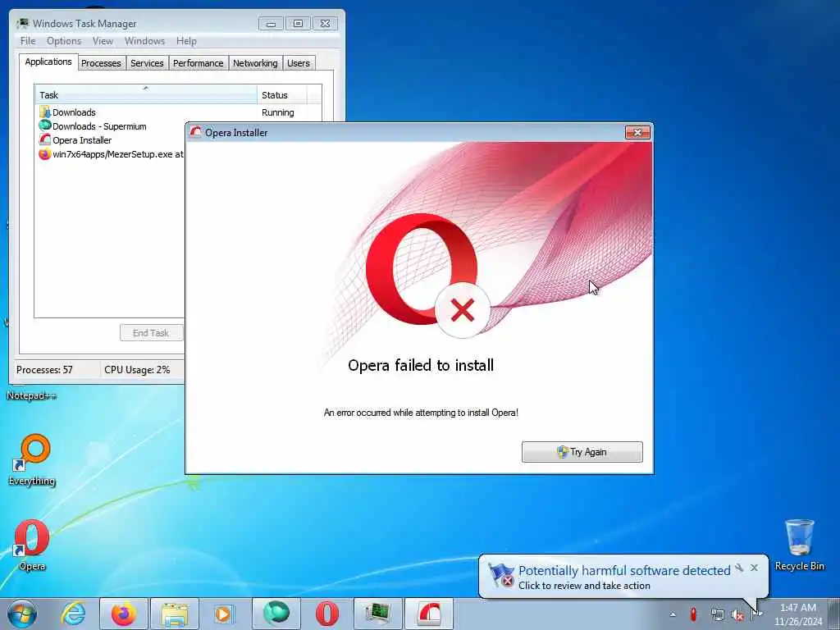Open the Help menu in Task Manager
Screen dimensions: 840x630
(x=186, y=41)
